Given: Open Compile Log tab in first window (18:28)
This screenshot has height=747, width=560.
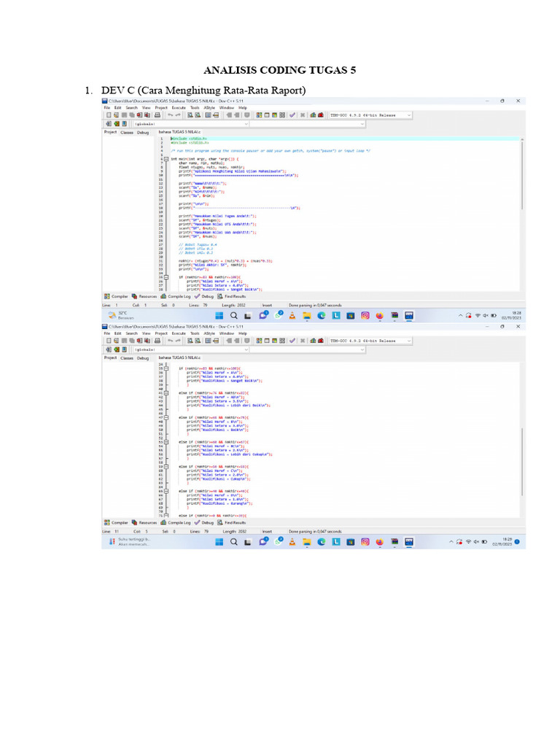Looking at the screenshot, I should 175,296.
